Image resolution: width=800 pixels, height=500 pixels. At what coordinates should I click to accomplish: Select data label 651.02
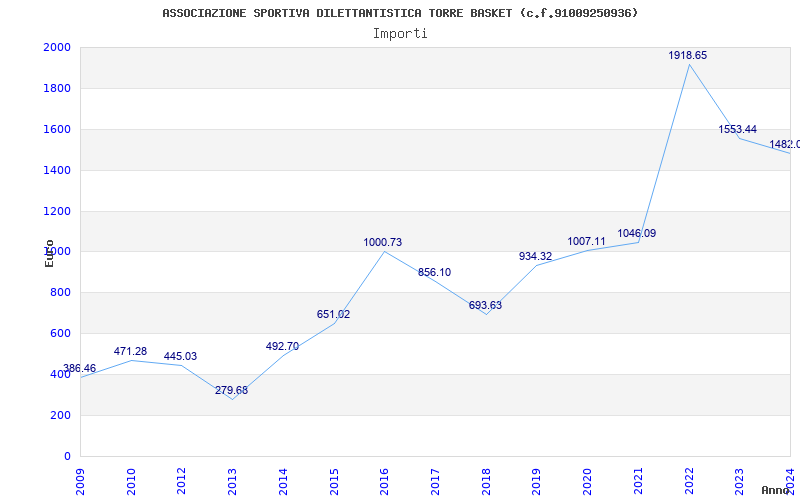pos(333,314)
